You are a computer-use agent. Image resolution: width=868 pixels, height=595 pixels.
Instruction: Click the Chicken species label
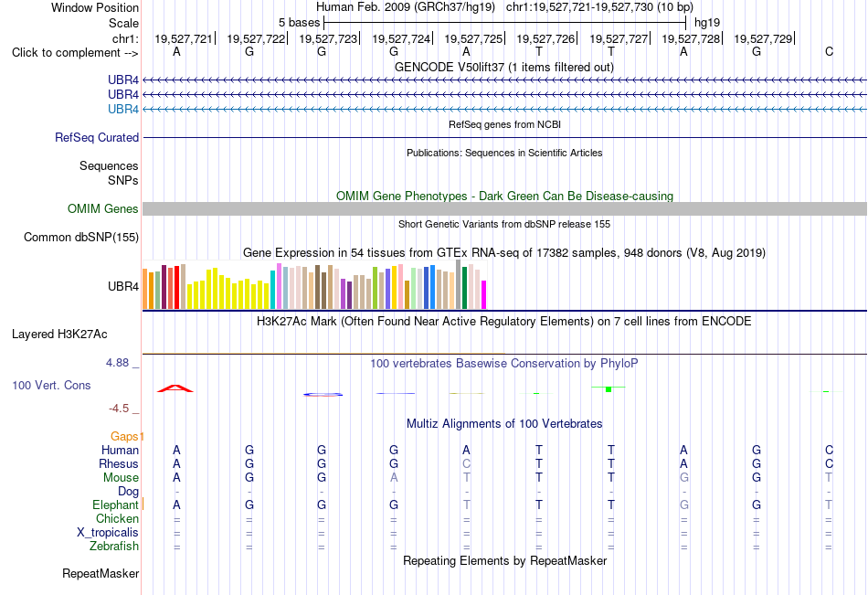tap(117, 518)
